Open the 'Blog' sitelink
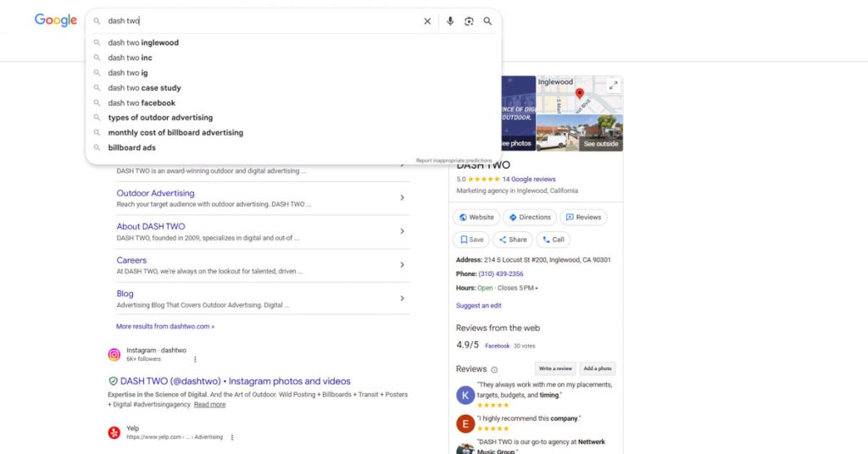This screenshot has height=454, width=868. point(125,294)
